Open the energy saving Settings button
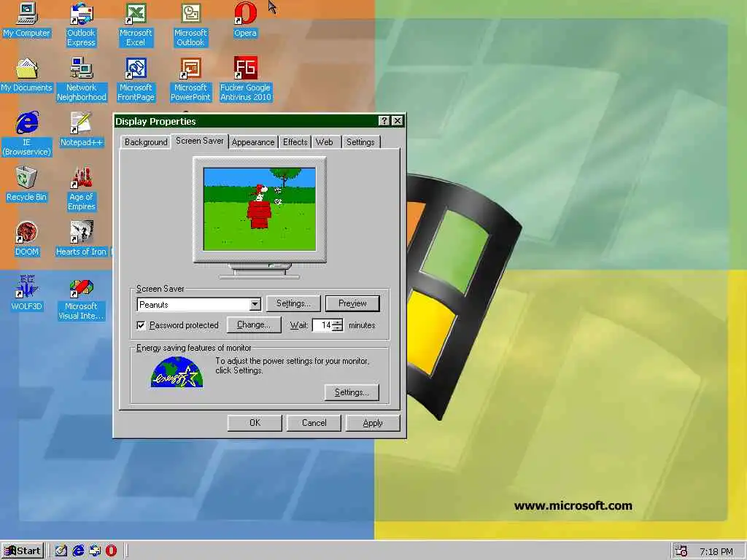The image size is (747, 560). (352, 392)
